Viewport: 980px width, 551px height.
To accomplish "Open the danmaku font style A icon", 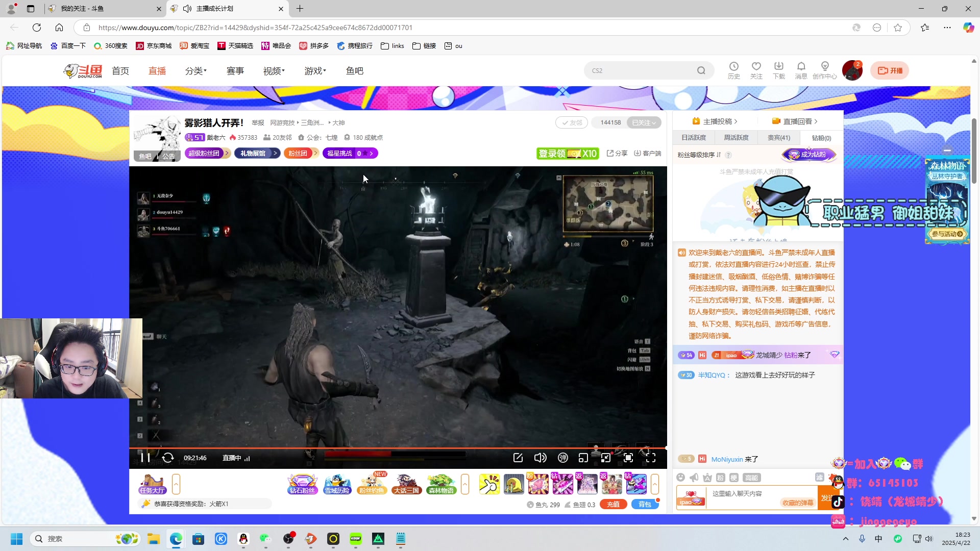I will [x=707, y=478].
